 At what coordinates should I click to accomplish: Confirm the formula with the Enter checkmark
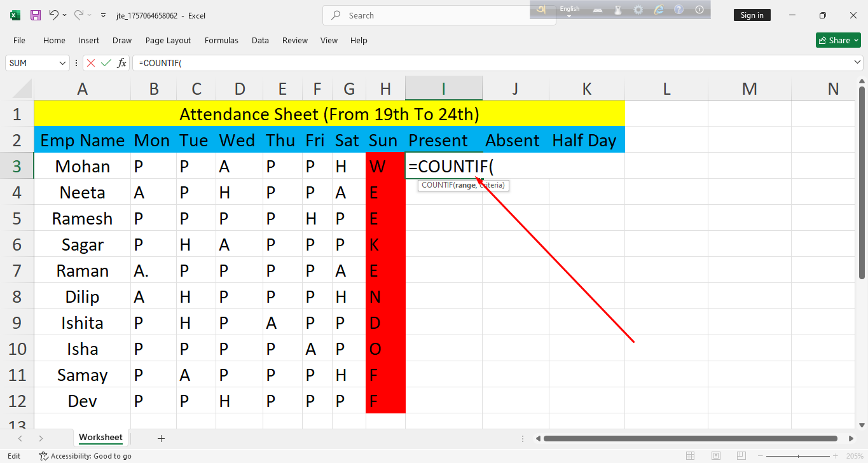click(x=106, y=63)
